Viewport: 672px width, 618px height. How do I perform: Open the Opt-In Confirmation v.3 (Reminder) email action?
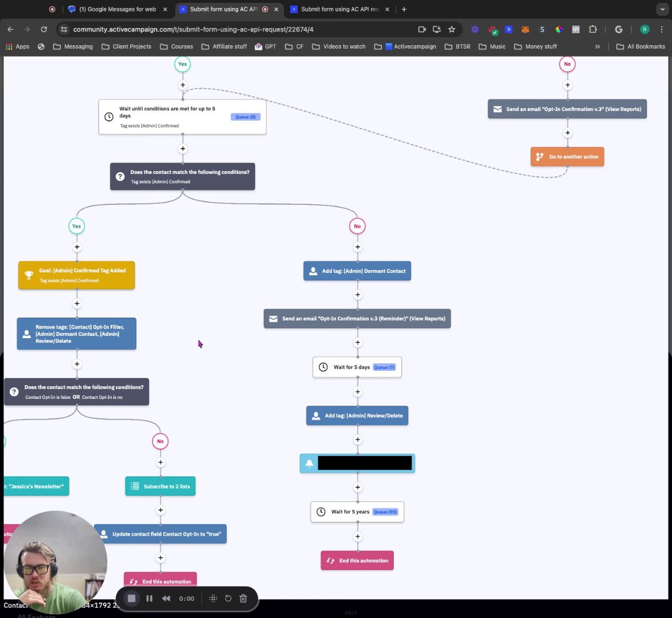357,318
